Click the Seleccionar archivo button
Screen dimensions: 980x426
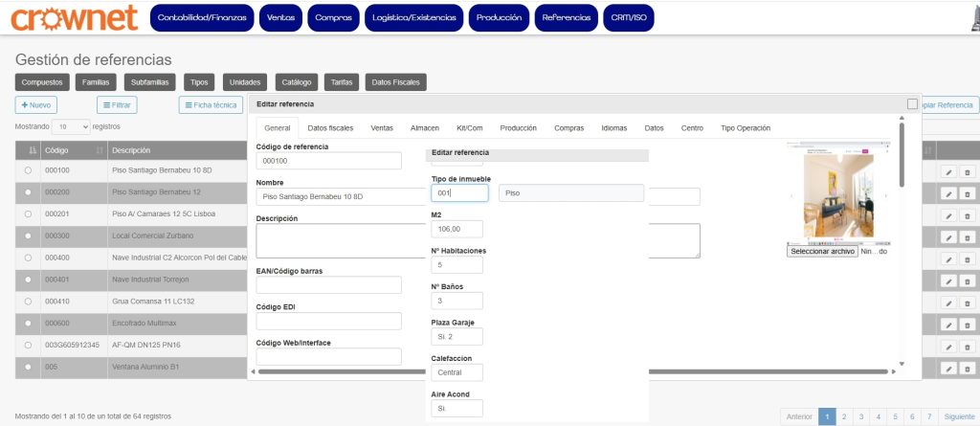[821, 252]
